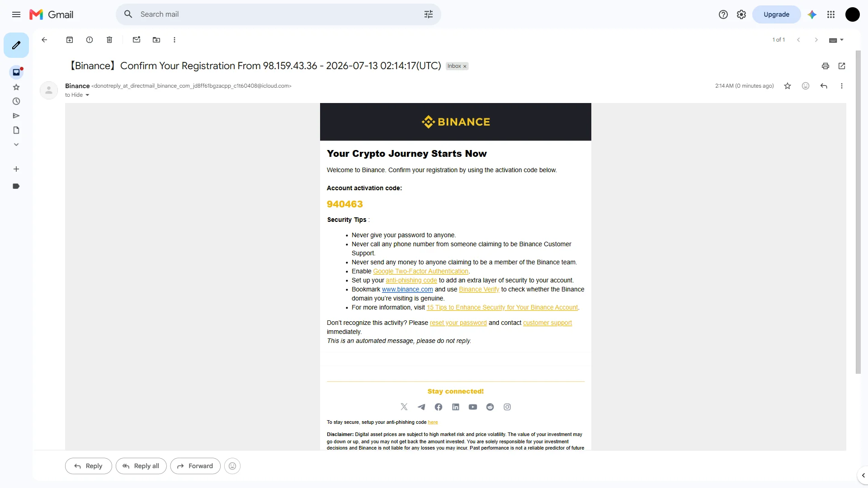Open Drafts icon in sidebar
Viewport: 868px width, 488px height.
(16, 130)
